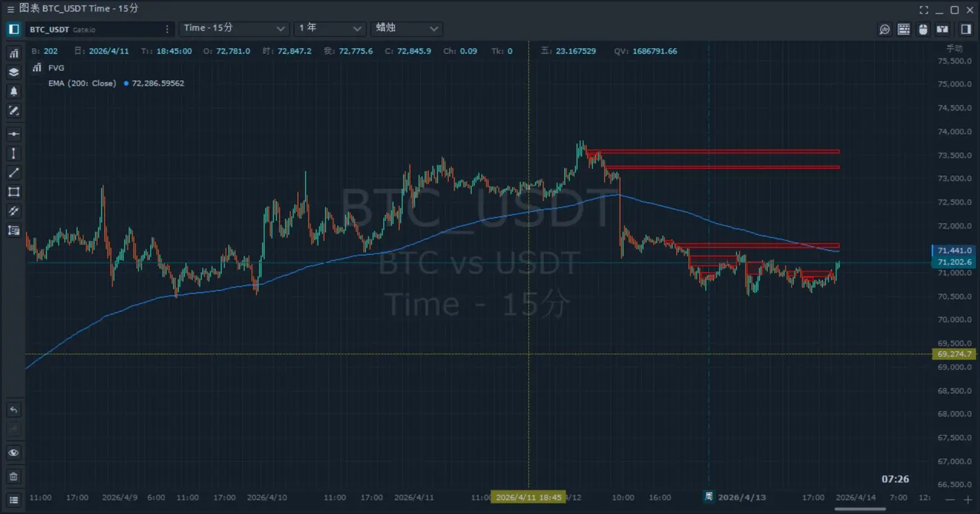Click the volume value 23.167529
The width and height of the screenshot is (980, 514).
click(576, 51)
